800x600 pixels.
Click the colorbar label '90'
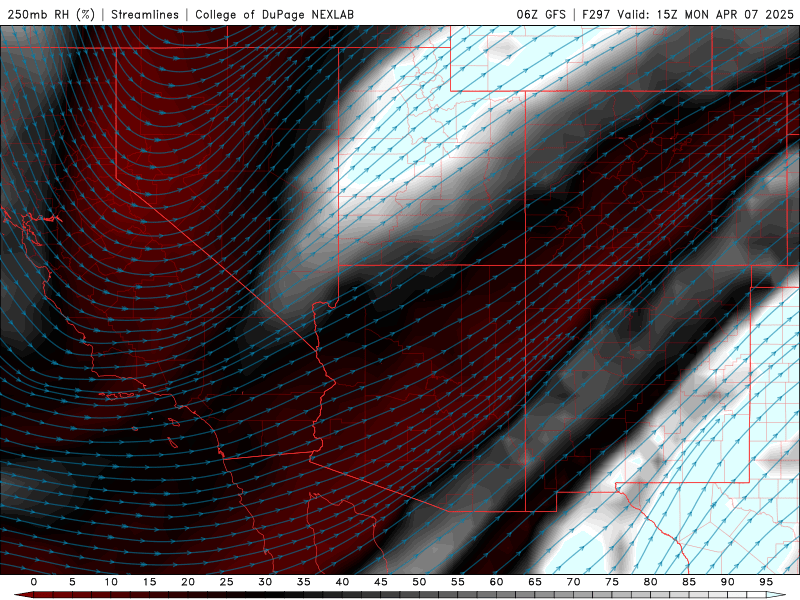pos(728,582)
